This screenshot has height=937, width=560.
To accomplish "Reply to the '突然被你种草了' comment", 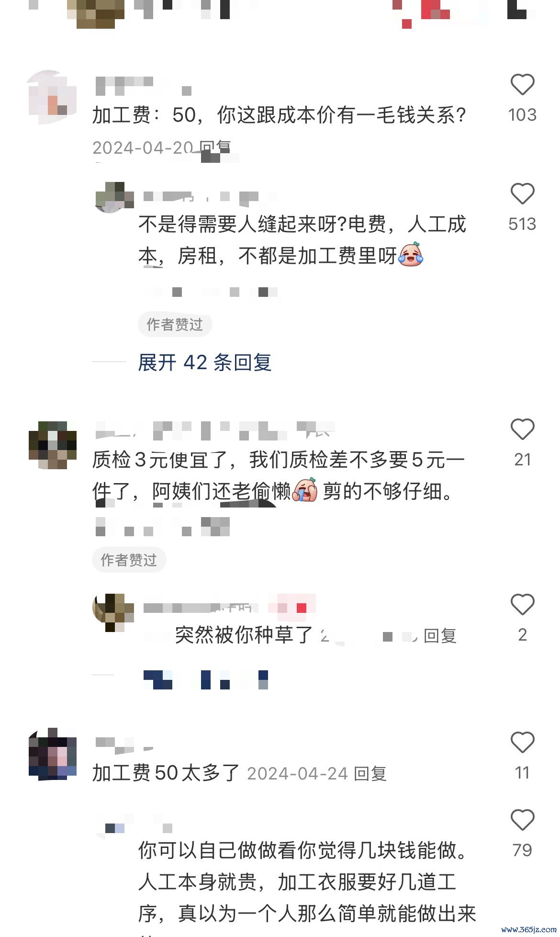I will pyautogui.click(x=440, y=635).
